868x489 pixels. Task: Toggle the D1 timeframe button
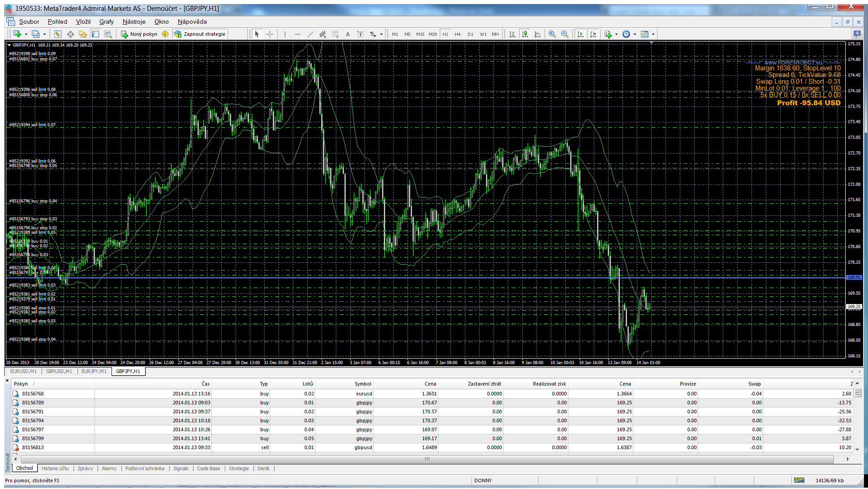(x=470, y=34)
